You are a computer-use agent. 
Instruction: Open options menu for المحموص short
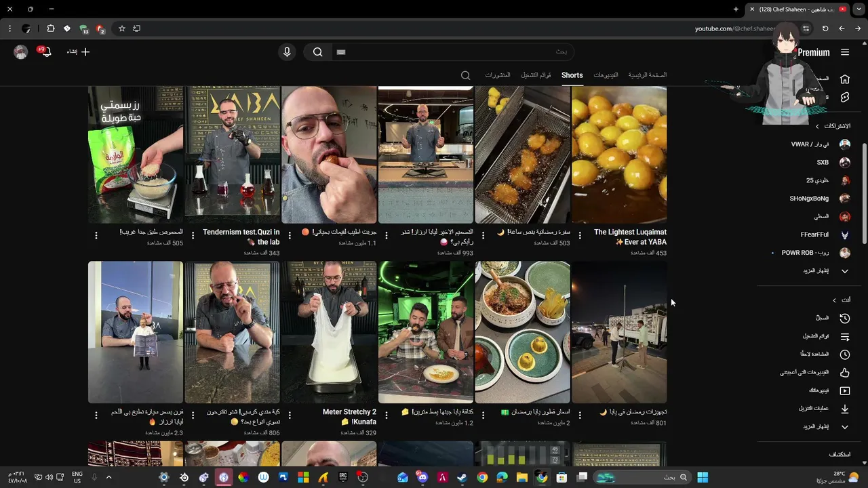point(96,235)
